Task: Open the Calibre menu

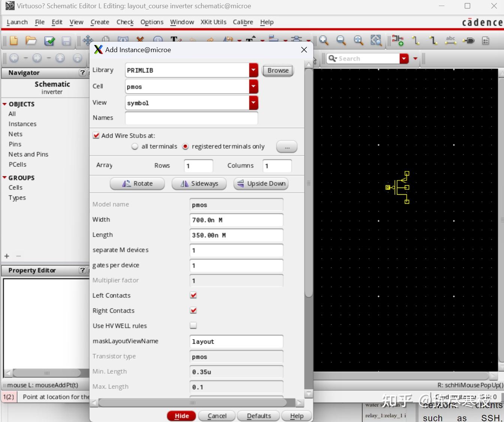Action: click(243, 22)
